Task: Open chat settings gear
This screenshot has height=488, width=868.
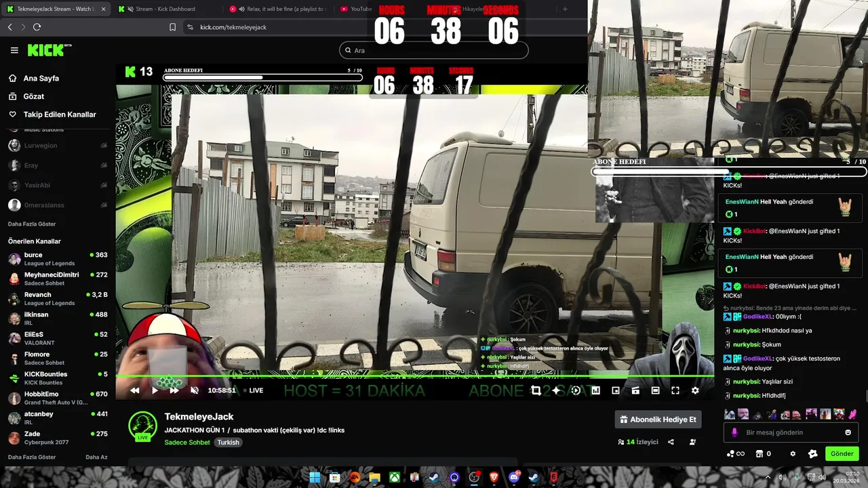Action: click(793, 454)
